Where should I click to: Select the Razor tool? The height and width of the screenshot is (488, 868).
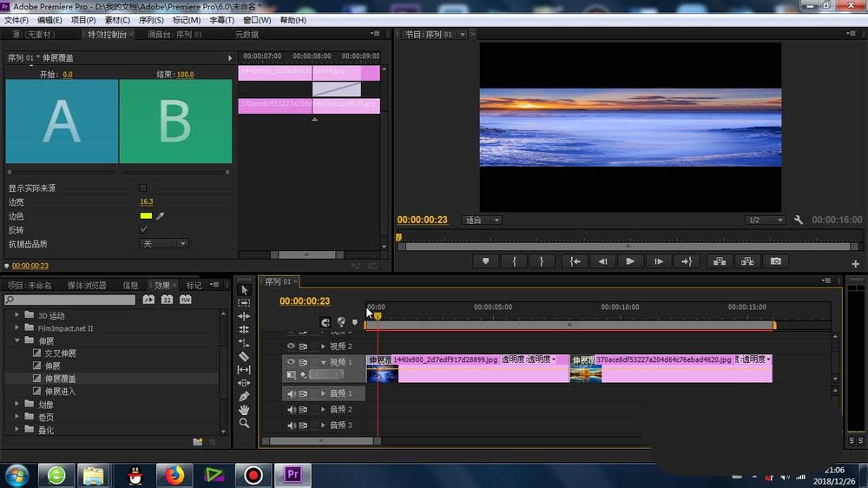pyautogui.click(x=244, y=356)
